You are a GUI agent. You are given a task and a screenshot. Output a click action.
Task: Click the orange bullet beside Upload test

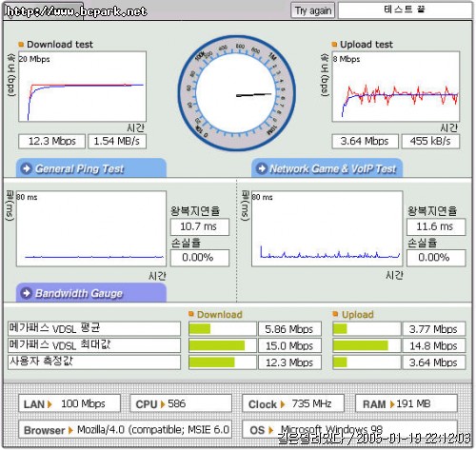click(x=334, y=45)
